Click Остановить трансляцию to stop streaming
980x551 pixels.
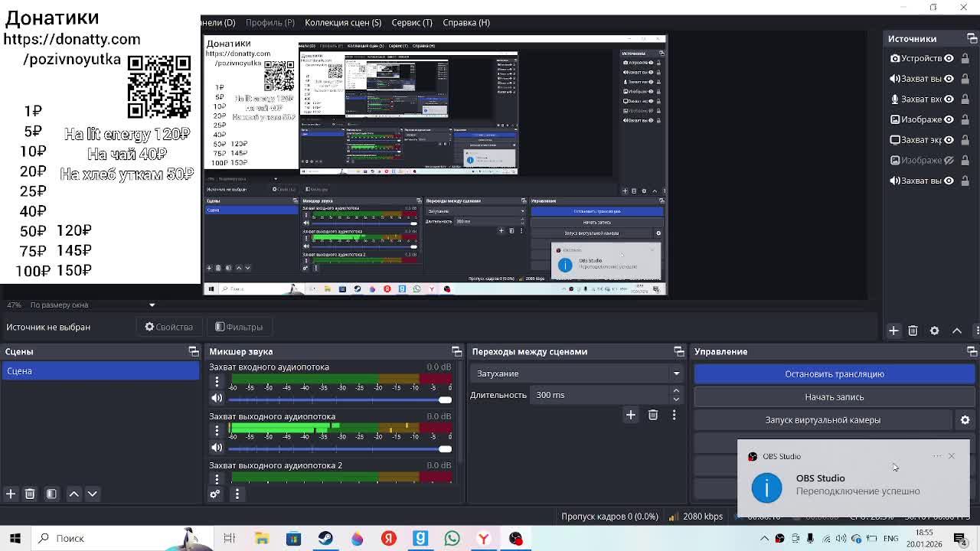click(835, 373)
